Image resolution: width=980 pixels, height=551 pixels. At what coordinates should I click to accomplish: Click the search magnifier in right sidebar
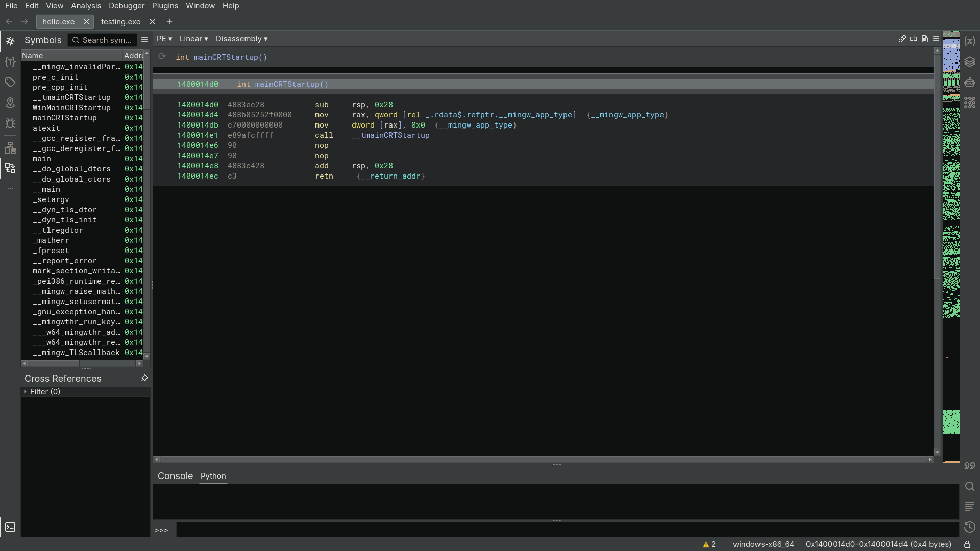pos(970,486)
